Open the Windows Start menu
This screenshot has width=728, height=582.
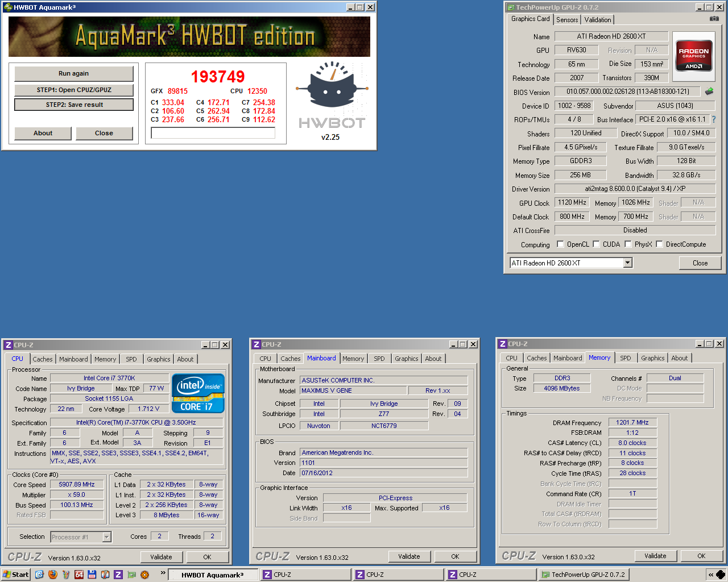point(16,575)
